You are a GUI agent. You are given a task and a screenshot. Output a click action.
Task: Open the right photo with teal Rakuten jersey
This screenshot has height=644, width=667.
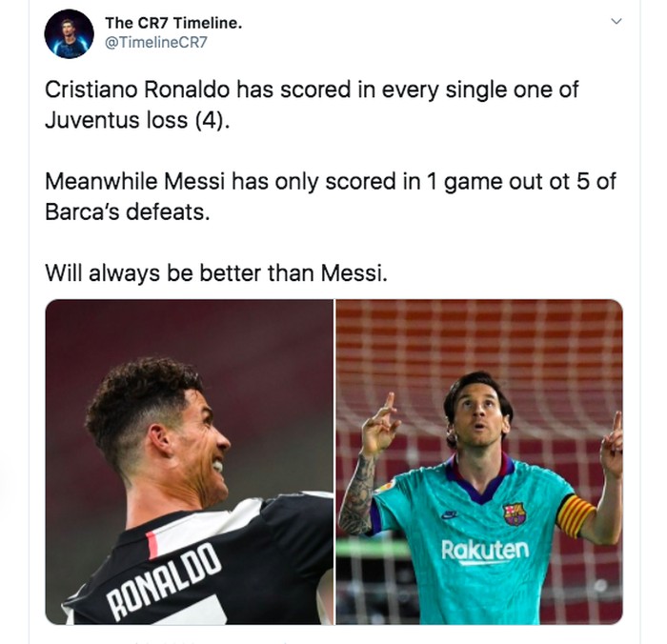tap(479, 462)
